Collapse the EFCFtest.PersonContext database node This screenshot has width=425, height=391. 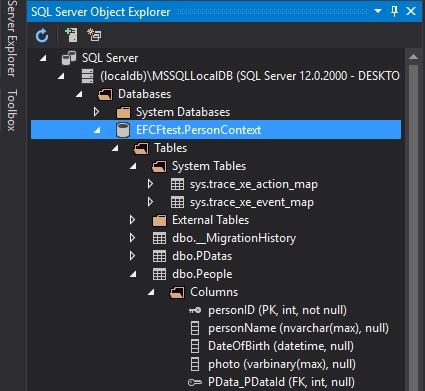(97, 130)
